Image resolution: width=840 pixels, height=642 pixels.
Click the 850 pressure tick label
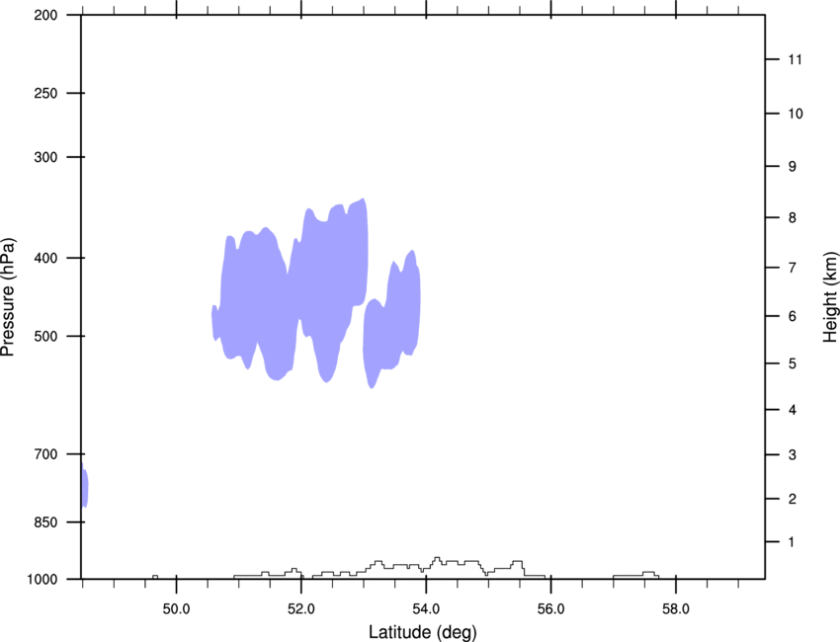pyautogui.click(x=45, y=522)
